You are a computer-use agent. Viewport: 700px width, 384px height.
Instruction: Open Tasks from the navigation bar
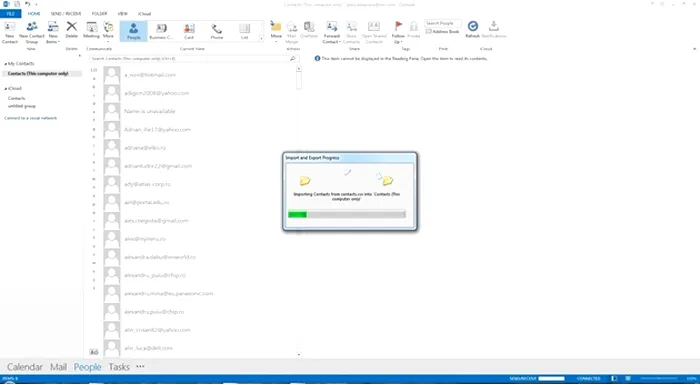tap(119, 367)
